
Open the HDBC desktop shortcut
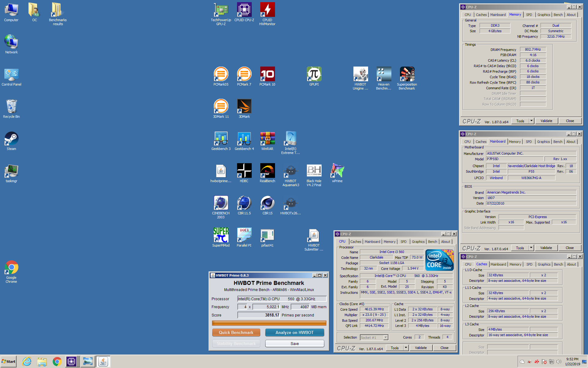[x=244, y=173]
